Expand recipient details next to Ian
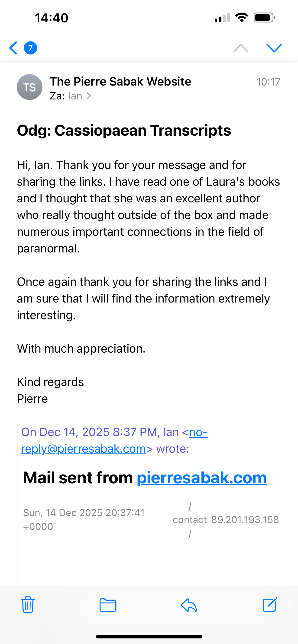 point(88,96)
